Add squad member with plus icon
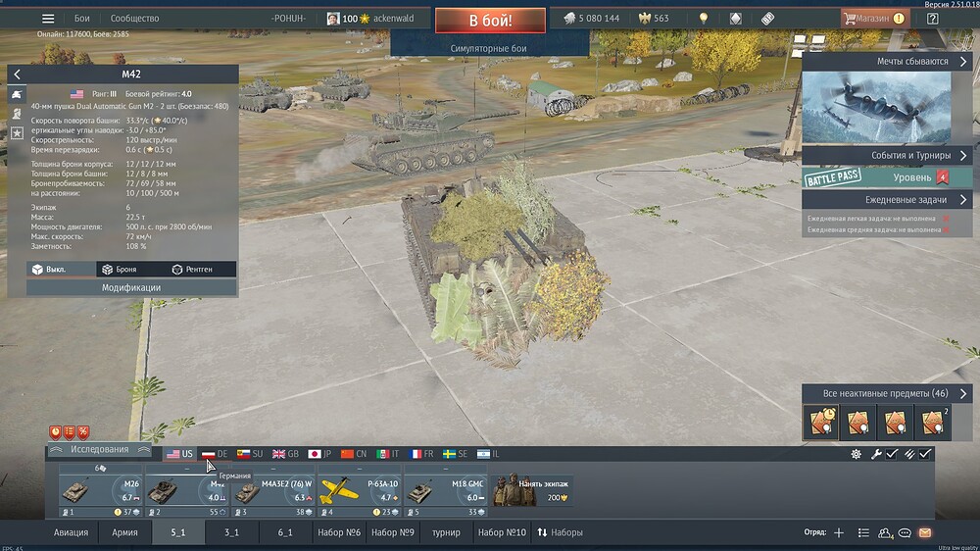The width and height of the screenshot is (980, 551). click(838, 533)
